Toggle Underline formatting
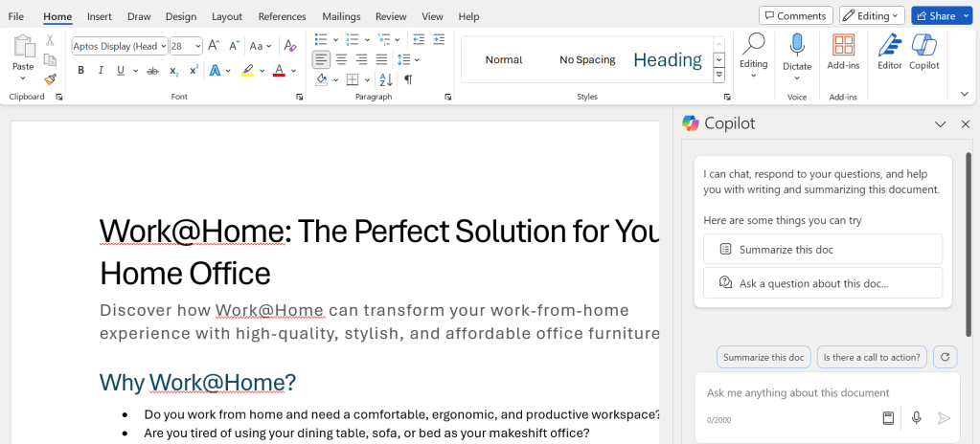Screen dimensions: 980x444 tap(121, 71)
